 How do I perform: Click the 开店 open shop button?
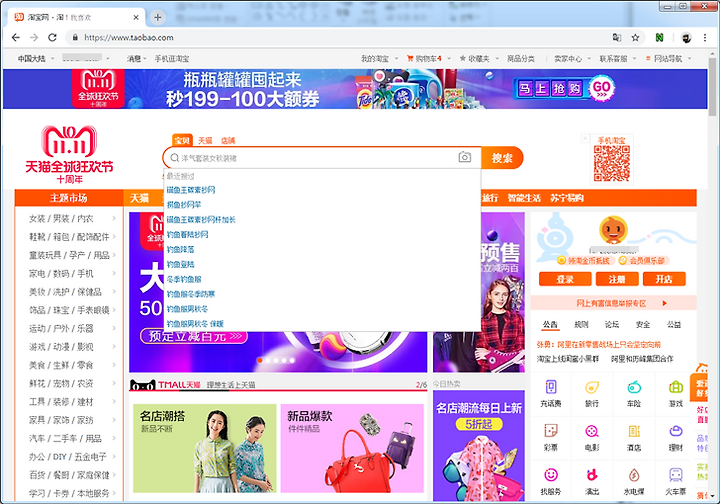click(664, 279)
